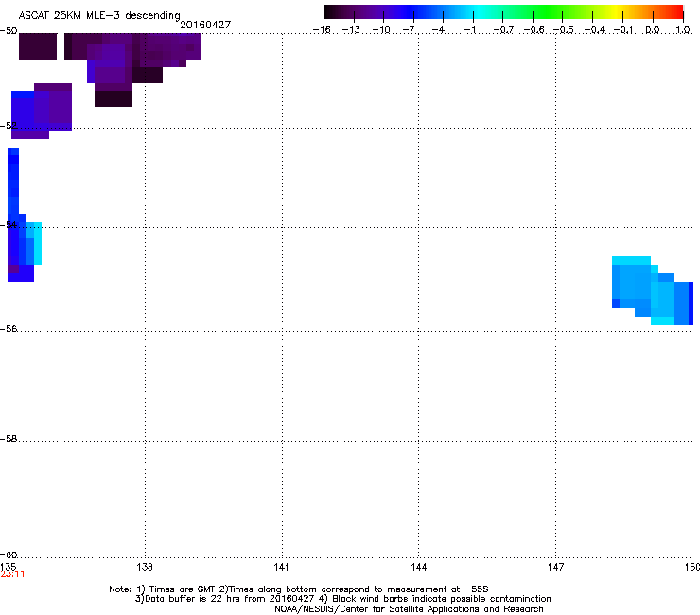The width and height of the screenshot is (700, 615).
Task: Click colorbar label -10
Action: tap(381, 30)
